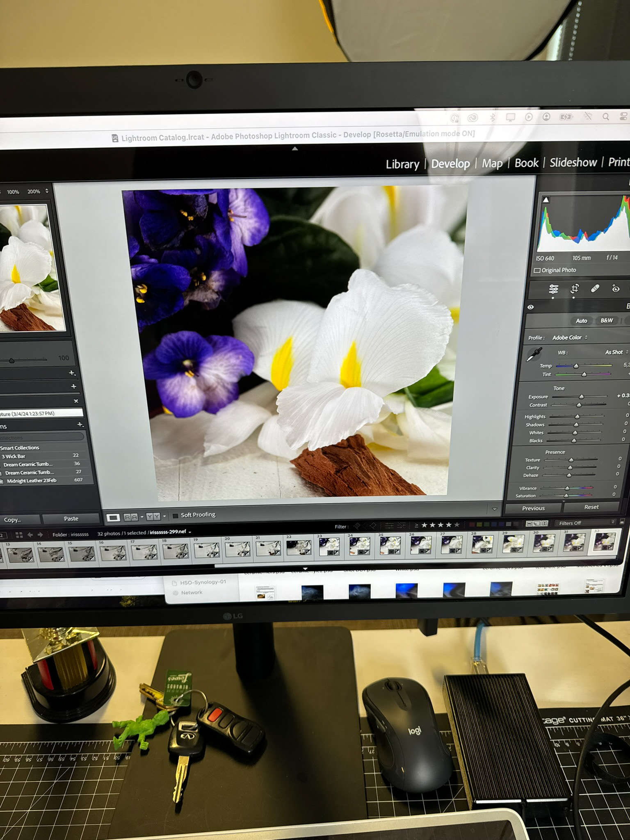Go forward with filmstrip right arrow

(40, 534)
